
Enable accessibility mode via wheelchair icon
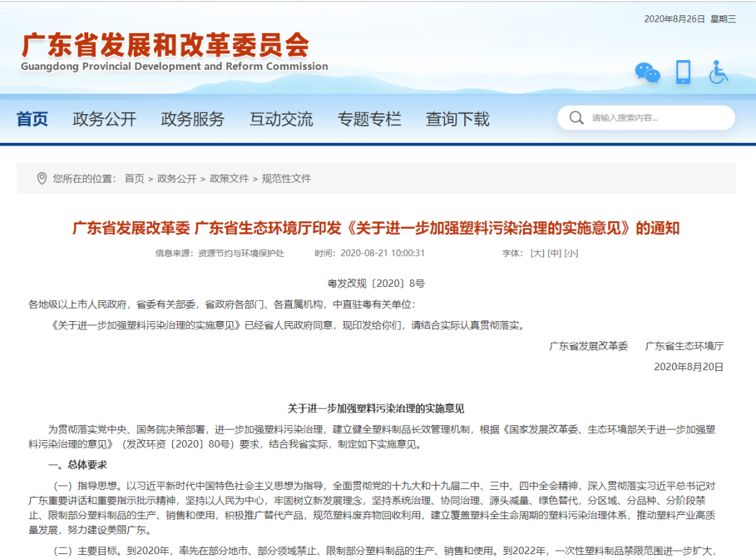(x=718, y=72)
